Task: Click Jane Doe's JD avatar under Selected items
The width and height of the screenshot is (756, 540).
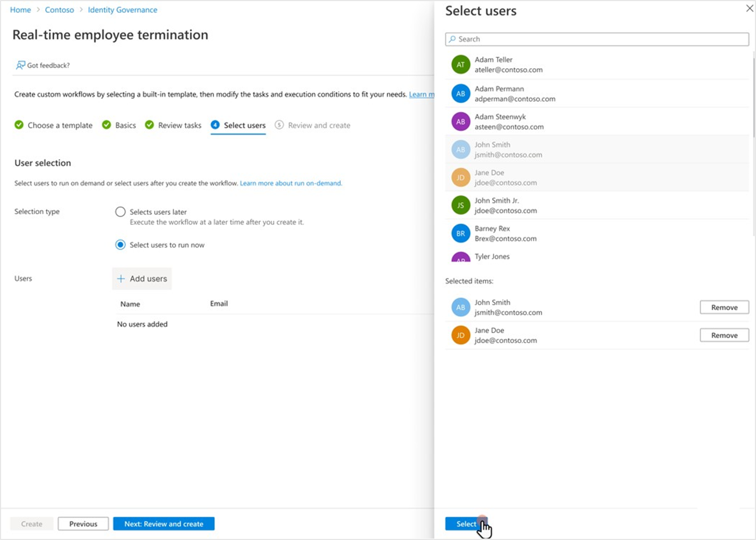Action: [x=460, y=335]
